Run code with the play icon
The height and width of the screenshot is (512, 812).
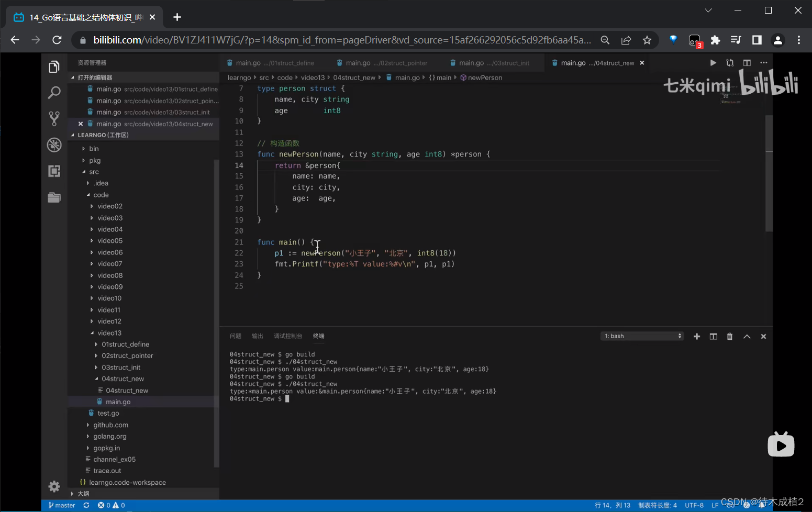[713, 63]
